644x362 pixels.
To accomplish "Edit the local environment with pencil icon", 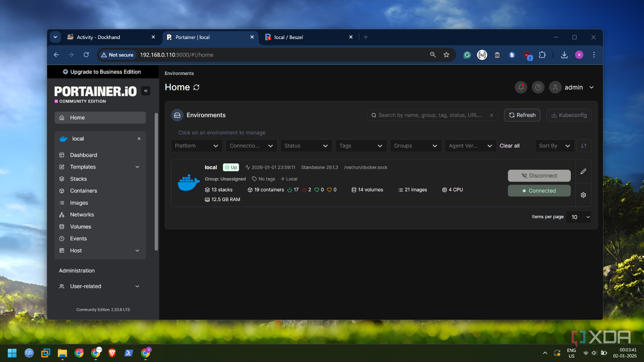I will pyautogui.click(x=583, y=171).
